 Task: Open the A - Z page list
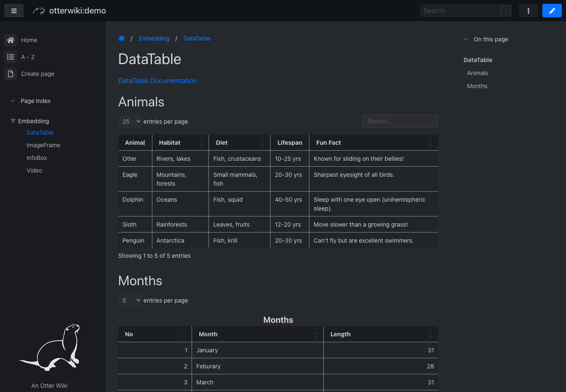pyautogui.click(x=28, y=57)
